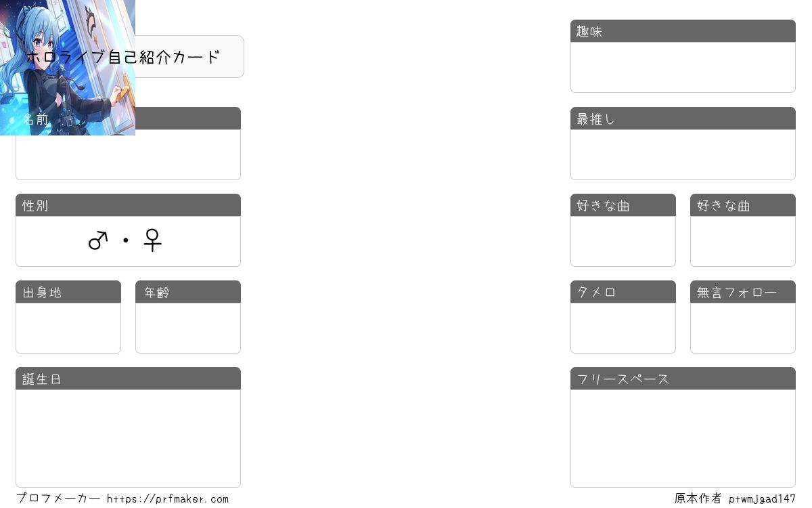The width and height of the screenshot is (812, 508).
Task: Click the 出身地 birthplace field
Action: click(x=68, y=328)
